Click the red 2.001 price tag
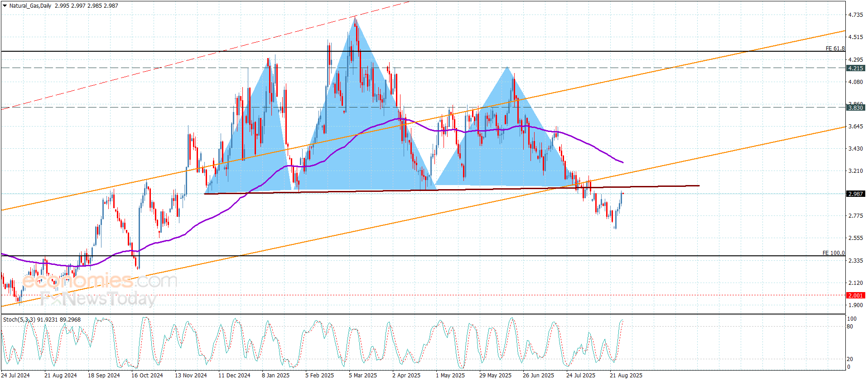868x381 pixels. point(855,295)
